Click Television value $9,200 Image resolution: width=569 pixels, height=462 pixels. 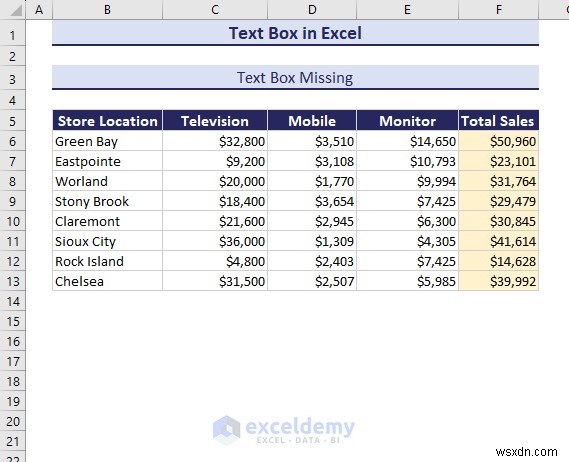click(x=215, y=161)
